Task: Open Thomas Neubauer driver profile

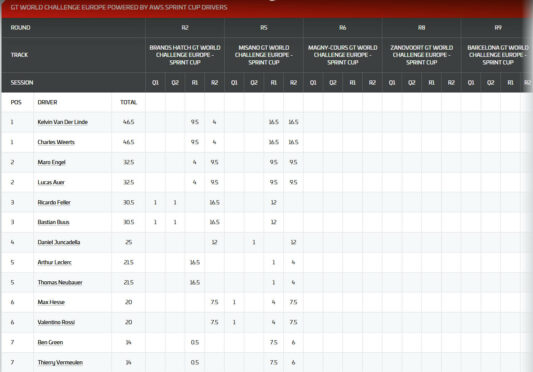Action: click(x=60, y=282)
